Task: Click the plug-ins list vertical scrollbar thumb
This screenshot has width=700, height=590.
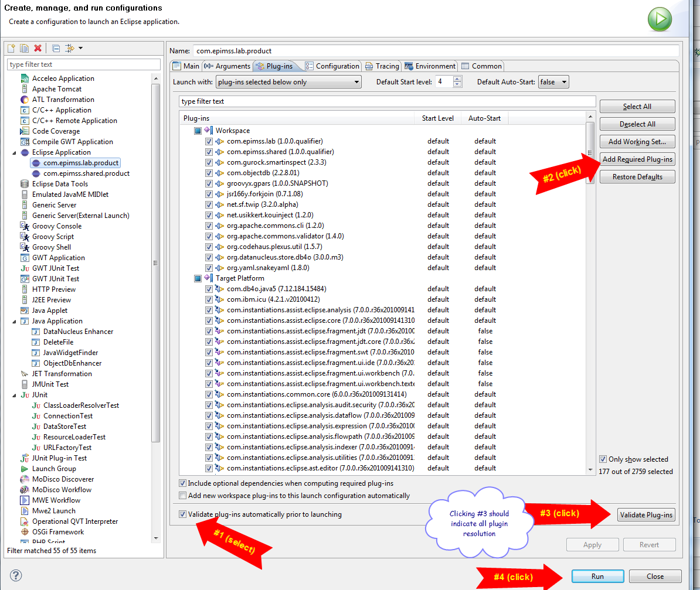Action: coord(590,153)
